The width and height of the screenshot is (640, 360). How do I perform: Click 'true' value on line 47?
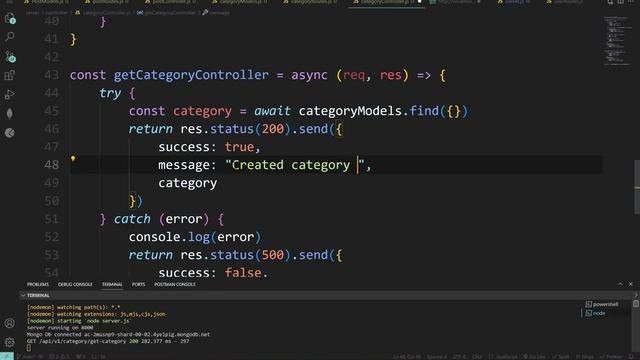[x=239, y=147]
